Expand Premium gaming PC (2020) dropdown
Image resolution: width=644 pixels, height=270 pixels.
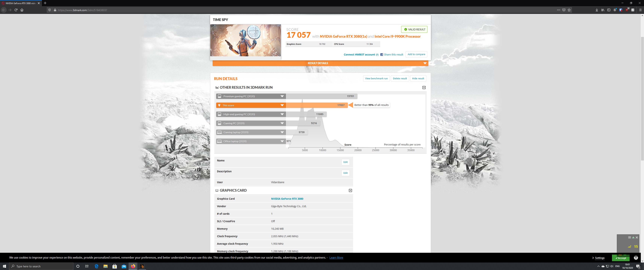click(x=282, y=96)
